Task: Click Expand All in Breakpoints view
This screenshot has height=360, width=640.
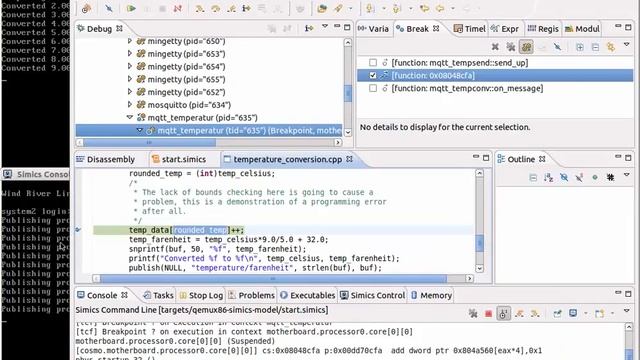Action: click(x=580, y=47)
